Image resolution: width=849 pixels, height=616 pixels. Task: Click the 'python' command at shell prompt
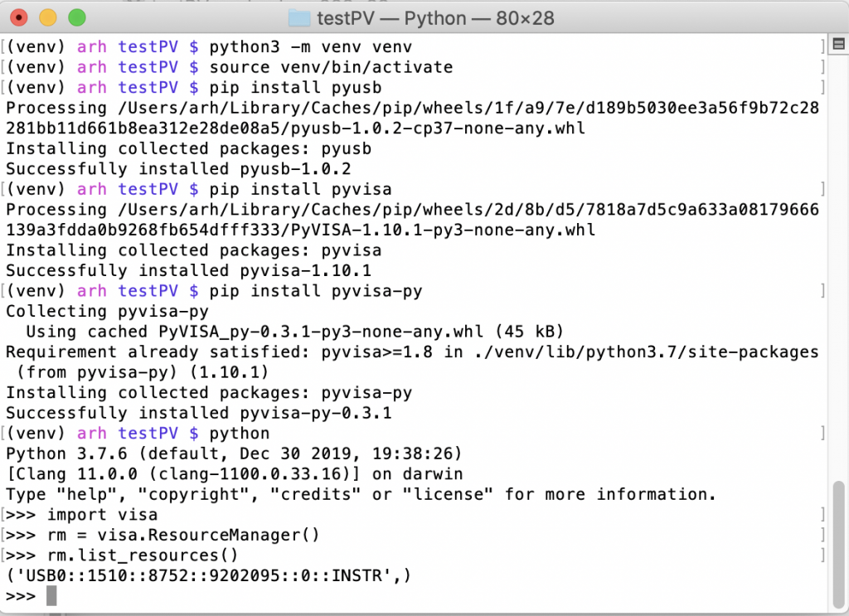tap(240, 434)
